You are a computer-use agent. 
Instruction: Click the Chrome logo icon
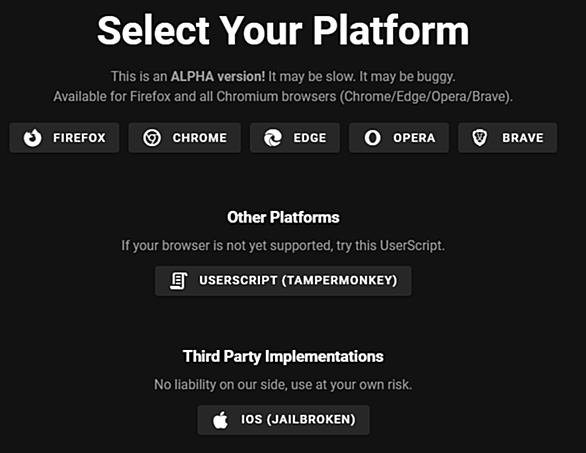pos(152,138)
